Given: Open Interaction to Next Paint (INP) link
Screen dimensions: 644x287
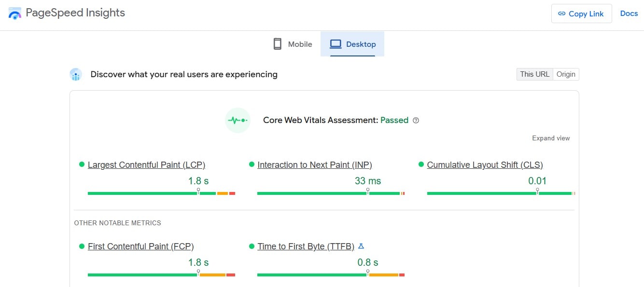Looking at the screenshot, I should 315,165.
